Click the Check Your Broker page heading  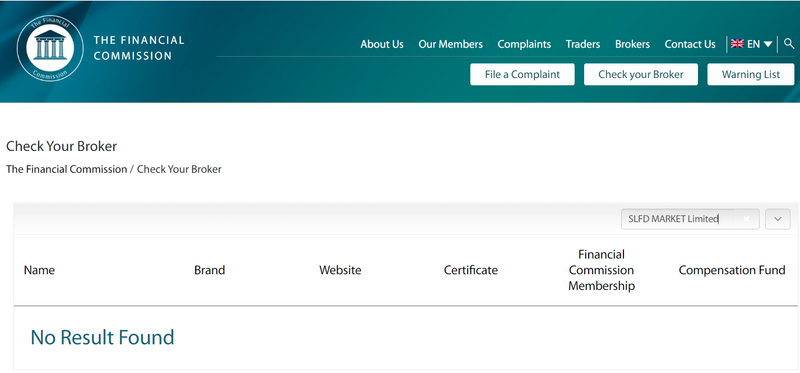click(62, 146)
